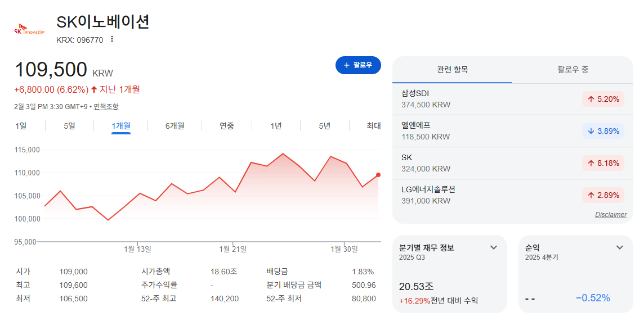Click the 5.20% up badge for 삼성SDI
Viewport: 644px width, 321px height.
(603, 99)
